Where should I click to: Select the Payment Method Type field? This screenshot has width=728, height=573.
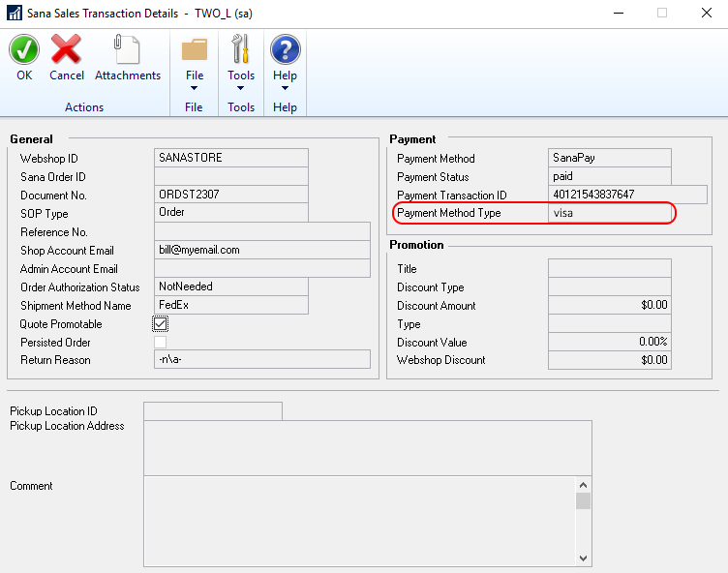tap(609, 213)
